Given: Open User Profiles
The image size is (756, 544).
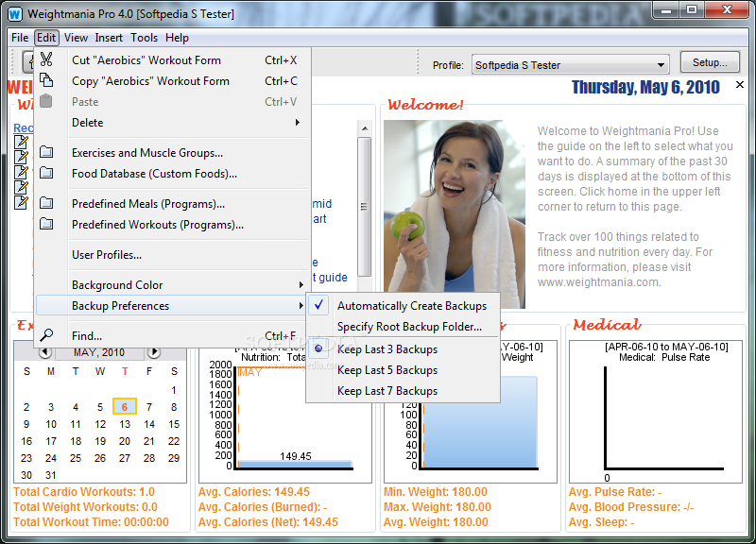Looking at the screenshot, I should coord(171,254).
